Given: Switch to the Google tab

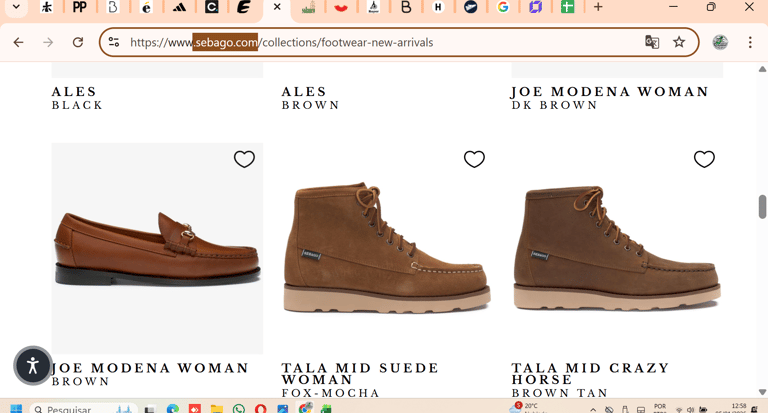Looking at the screenshot, I should click(503, 7).
